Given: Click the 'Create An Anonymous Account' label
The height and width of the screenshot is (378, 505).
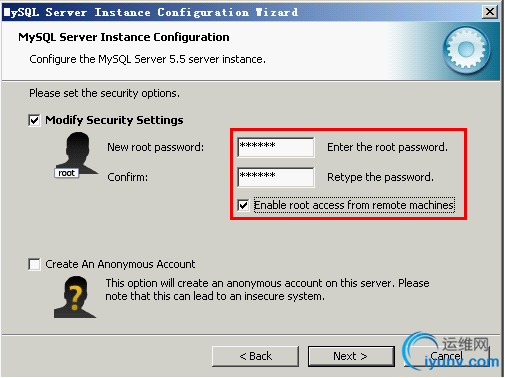Looking at the screenshot, I should click(120, 264).
